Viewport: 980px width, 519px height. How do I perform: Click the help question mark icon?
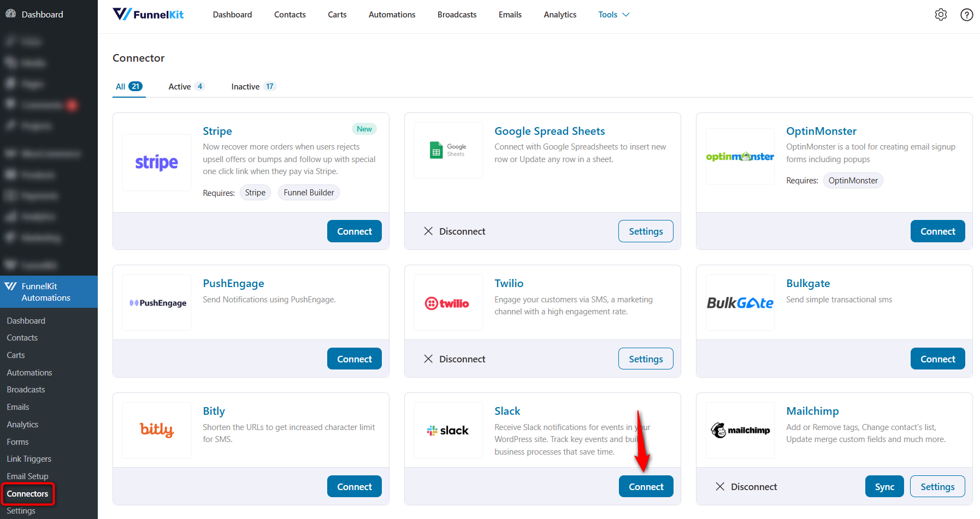coord(967,14)
